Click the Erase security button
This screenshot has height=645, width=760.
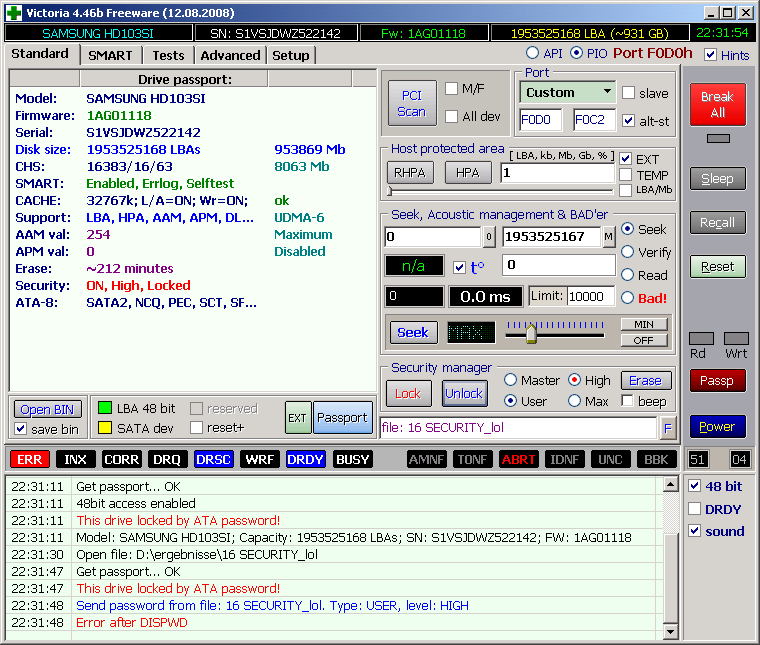coord(646,380)
